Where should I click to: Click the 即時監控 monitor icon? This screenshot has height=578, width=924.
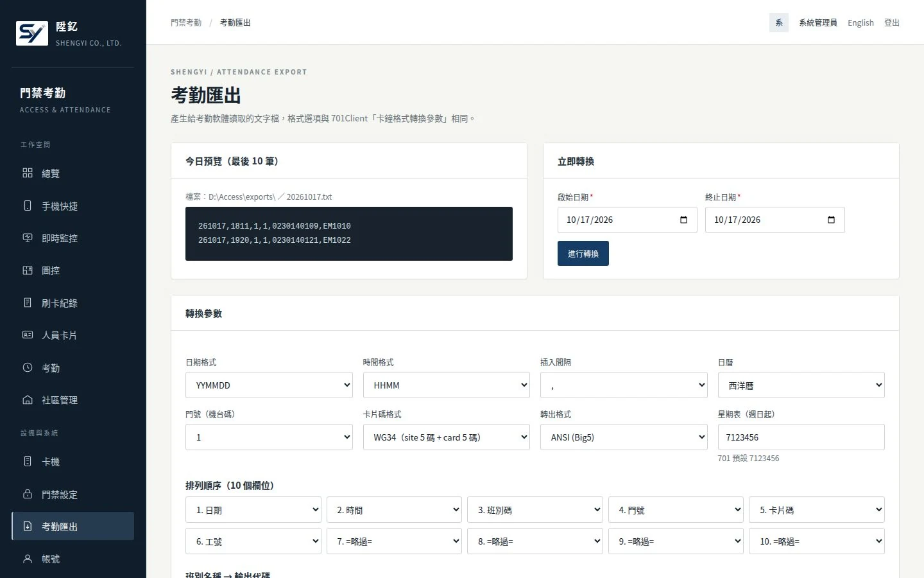click(28, 238)
